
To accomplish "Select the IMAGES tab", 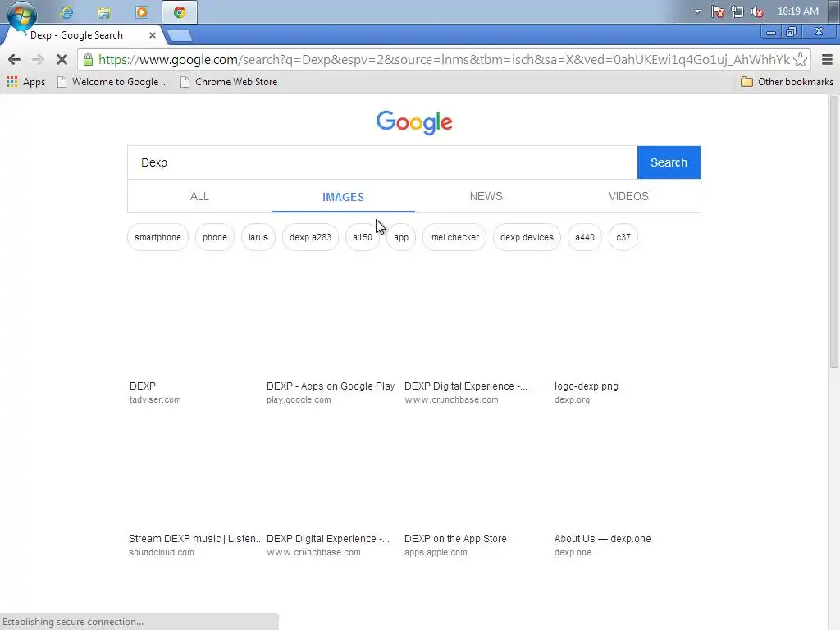I will (x=343, y=197).
